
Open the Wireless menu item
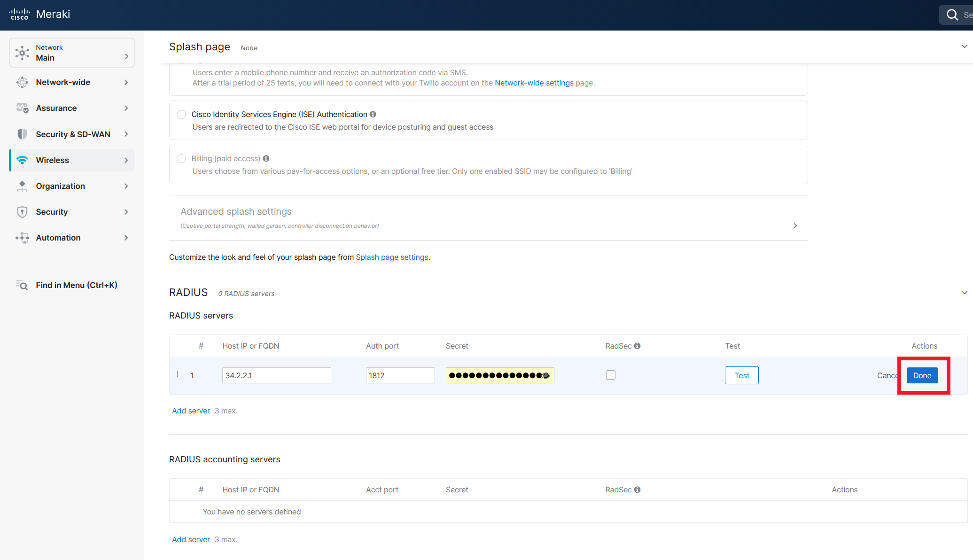tap(72, 160)
